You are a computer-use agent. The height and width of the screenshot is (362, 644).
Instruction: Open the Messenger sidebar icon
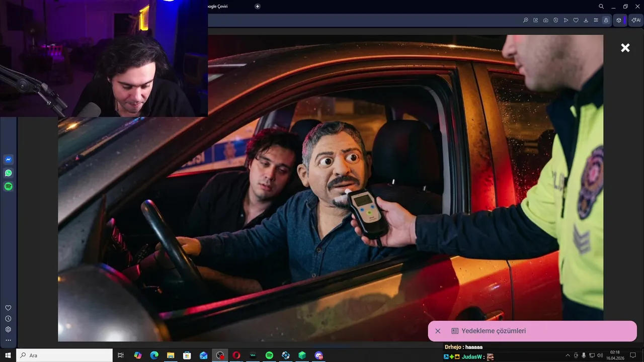coord(8,159)
